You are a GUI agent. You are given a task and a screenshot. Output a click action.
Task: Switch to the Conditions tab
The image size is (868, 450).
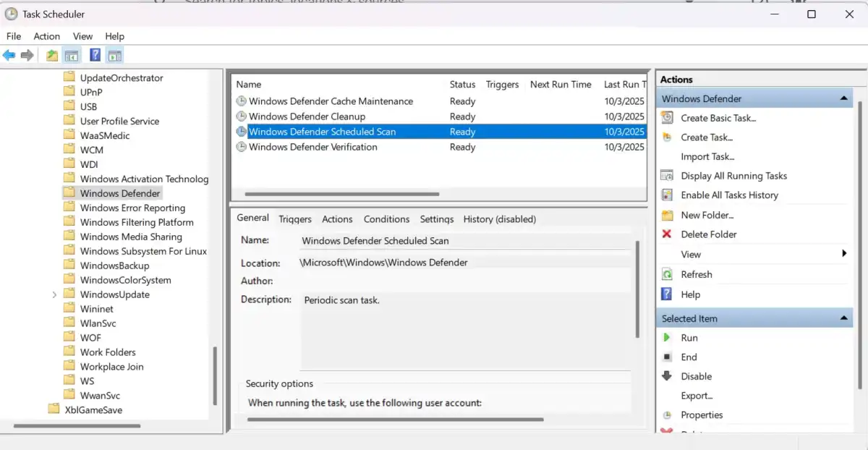click(x=386, y=219)
